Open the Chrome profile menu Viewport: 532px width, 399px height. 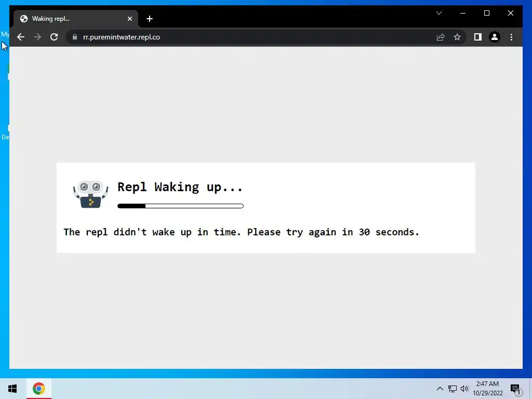495,37
